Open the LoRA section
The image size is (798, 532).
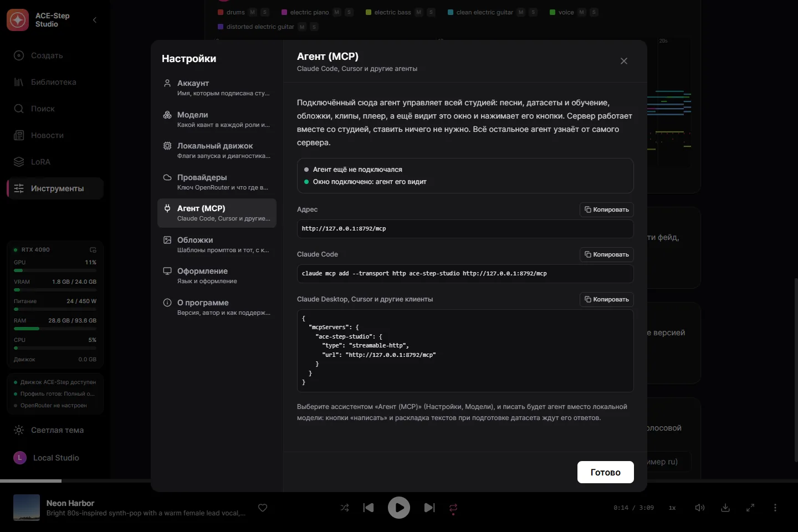coord(55,162)
